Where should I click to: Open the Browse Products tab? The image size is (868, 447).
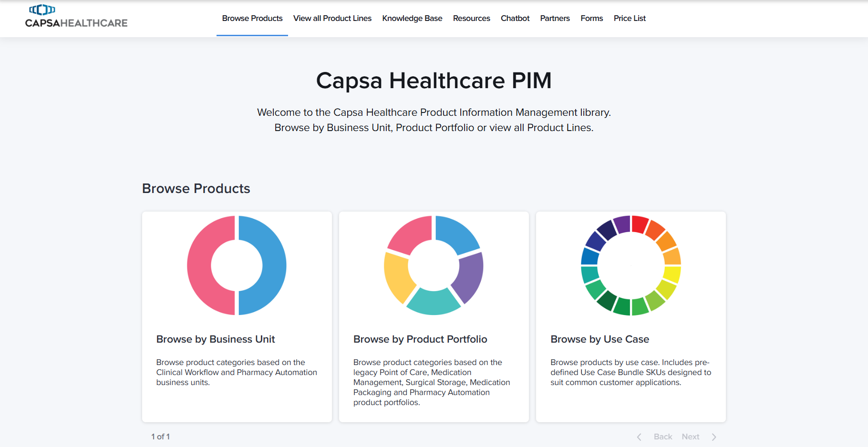click(252, 18)
